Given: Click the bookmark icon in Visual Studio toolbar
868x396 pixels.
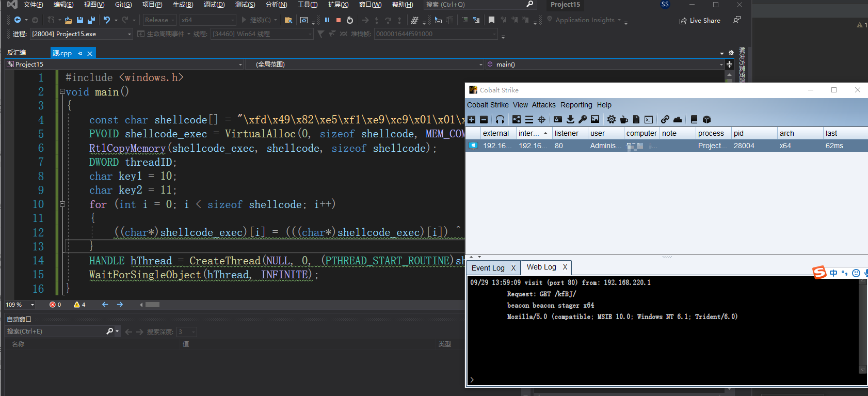Looking at the screenshot, I should (x=492, y=20).
